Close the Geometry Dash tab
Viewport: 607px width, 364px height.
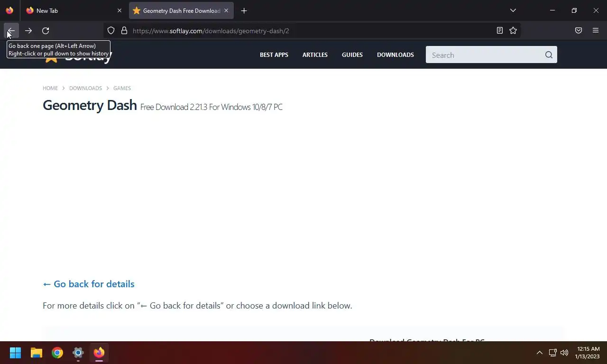click(226, 10)
